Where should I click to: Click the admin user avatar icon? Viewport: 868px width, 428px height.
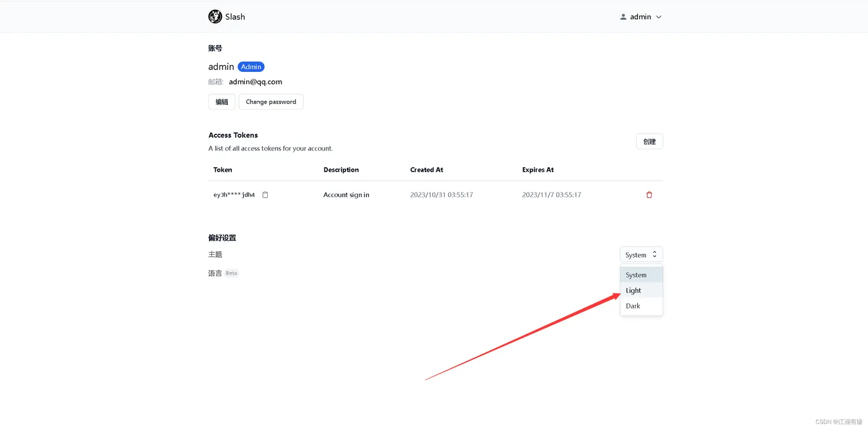tap(623, 17)
